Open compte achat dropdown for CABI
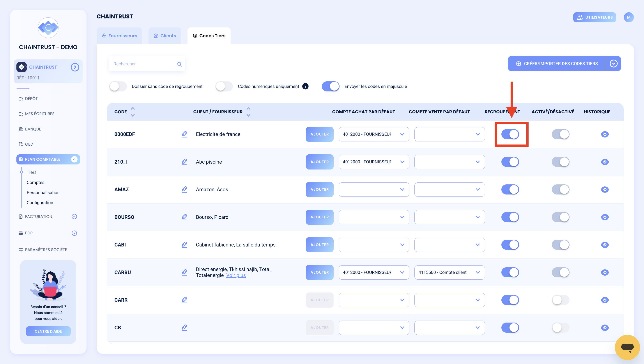Viewport: 644px width, 364px height. (374, 244)
